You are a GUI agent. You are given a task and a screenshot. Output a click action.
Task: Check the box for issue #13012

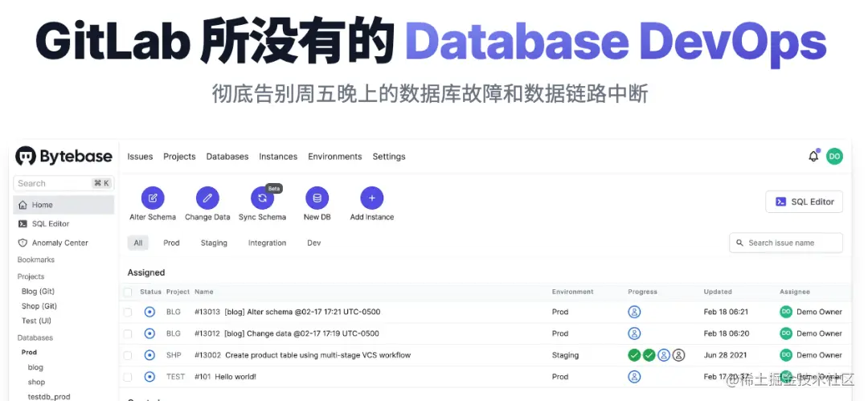pyautogui.click(x=128, y=333)
